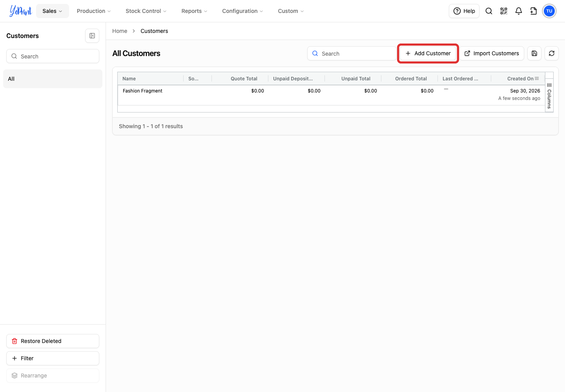Image resolution: width=565 pixels, height=392 pixels.
Task: Open the Columns side panel
Action: pos(549,96)
